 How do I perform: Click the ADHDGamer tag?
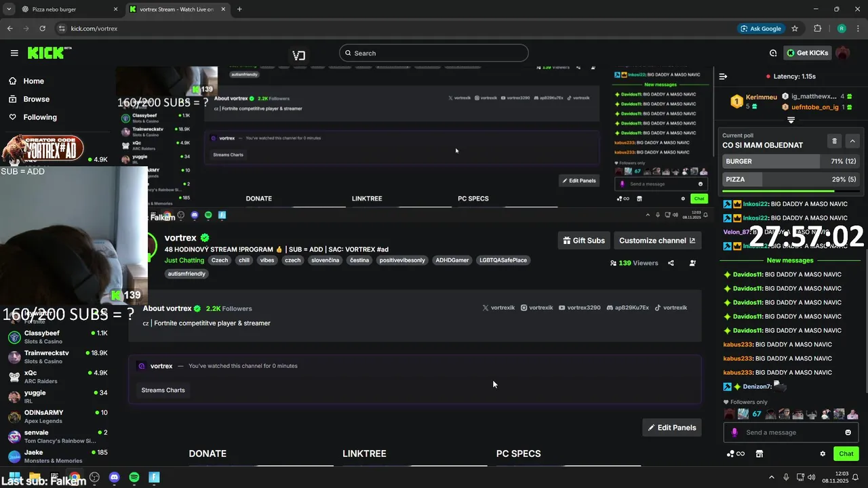[452, 260]
